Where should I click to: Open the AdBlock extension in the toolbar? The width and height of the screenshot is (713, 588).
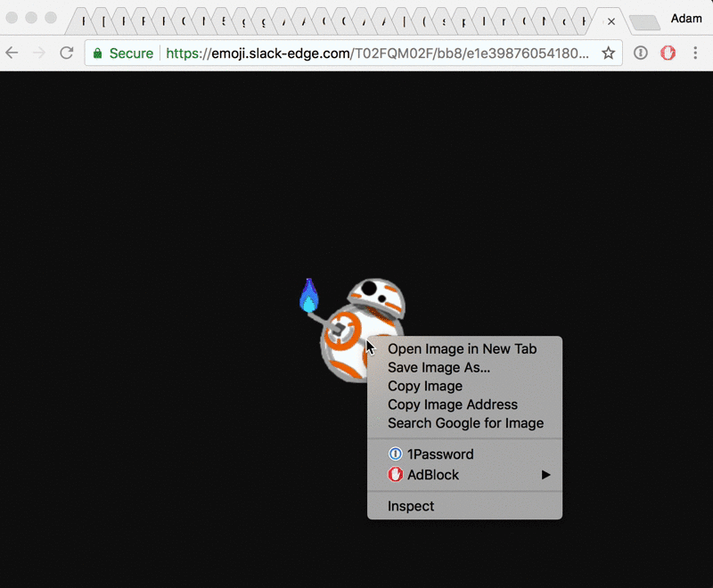(668, 53)
